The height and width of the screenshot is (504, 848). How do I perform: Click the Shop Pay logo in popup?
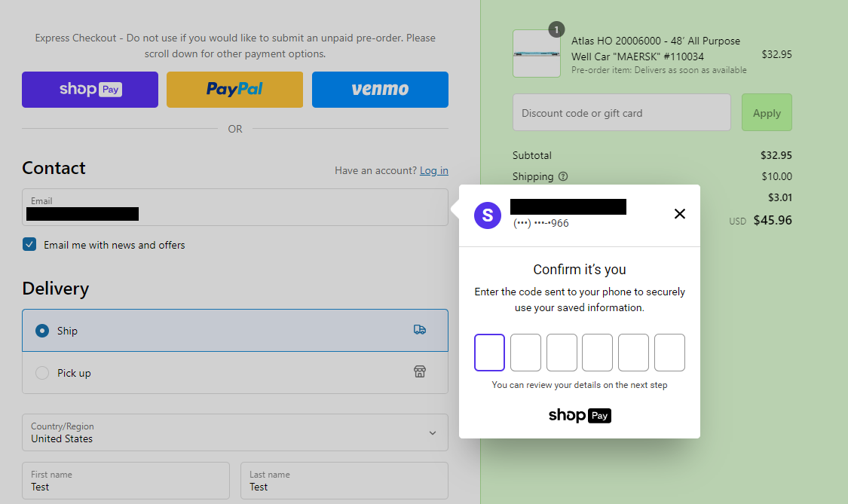point(580,415)
